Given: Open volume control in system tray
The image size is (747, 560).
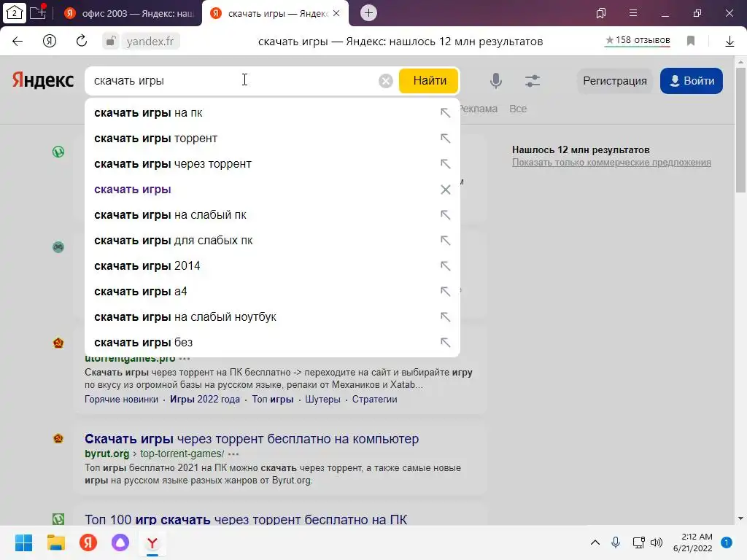Looking at the screenshot, I should [657, 542].
